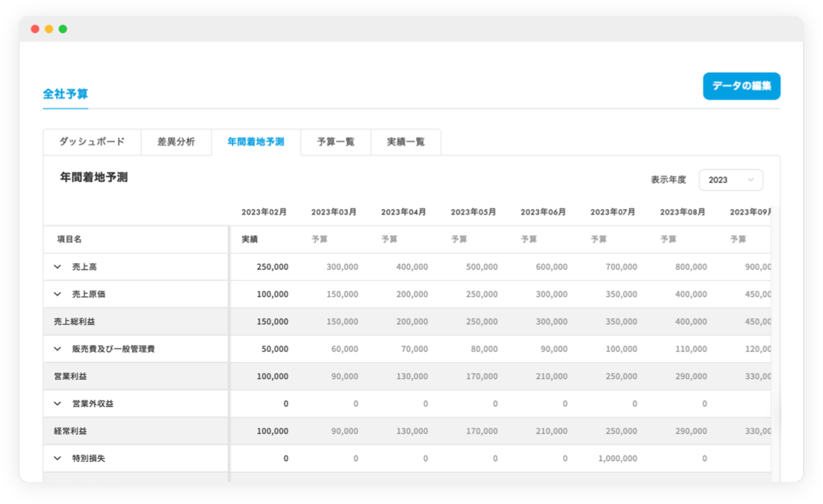Screen dimensions: 823x504
Task: Click 売上原価 April budget 200,000
Action: point(412,294)
